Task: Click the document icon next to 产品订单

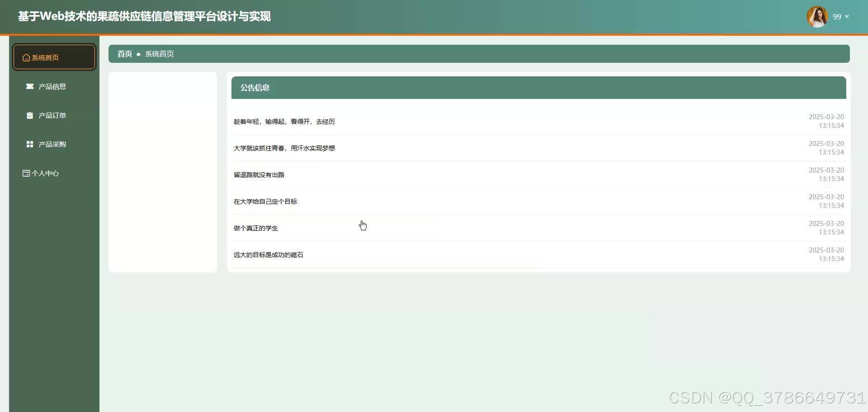Action: coord(29,115)
